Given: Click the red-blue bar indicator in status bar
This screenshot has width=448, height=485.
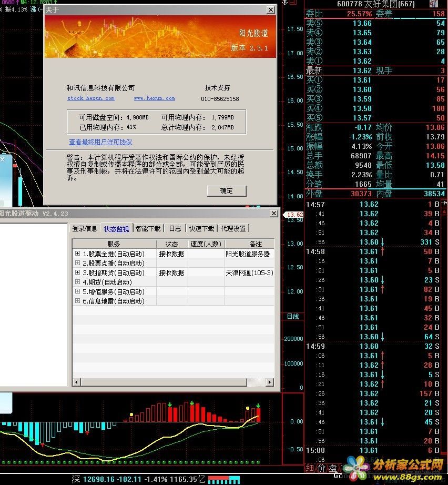Looking at the screenshot, I should (x=224, y=480).
